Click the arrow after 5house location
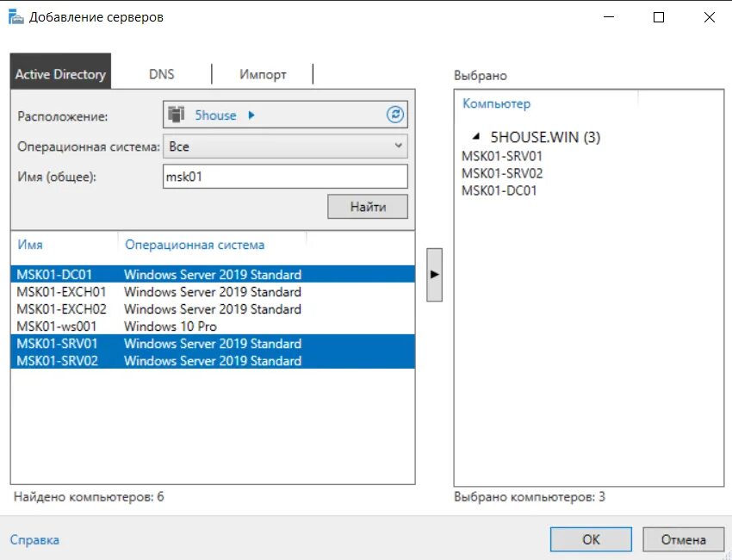The width and height of the screenshot is (732, 560). click(251, 115)
